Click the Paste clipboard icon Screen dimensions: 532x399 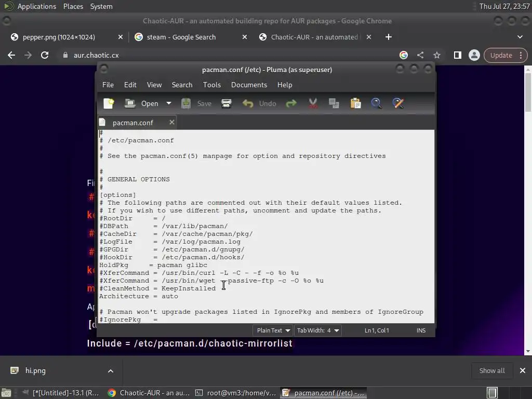tap(355, 103)
